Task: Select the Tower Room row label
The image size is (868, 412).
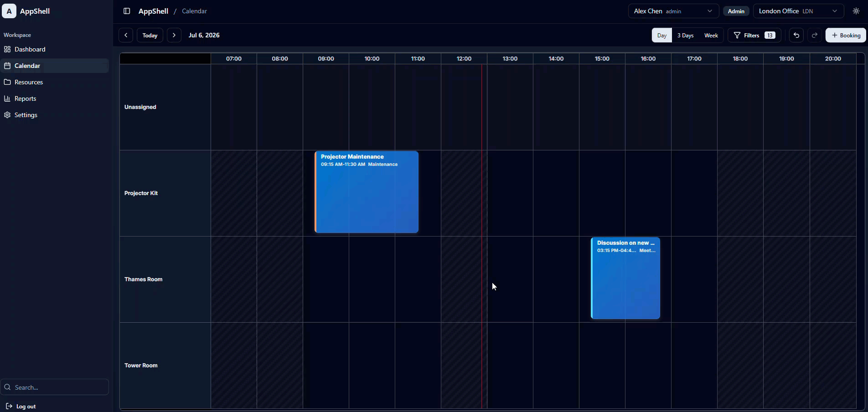Action: [141, 366]
